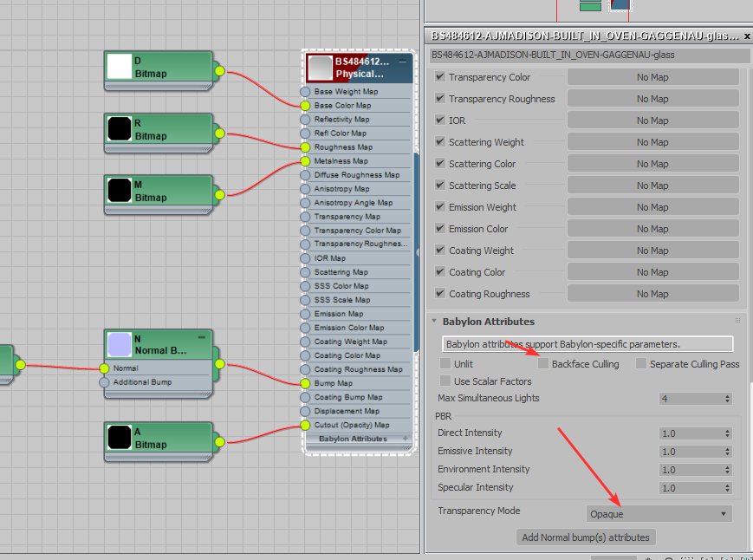Image resolution: width=753 pixels, height=560 pixels.
Task: Click R Bitmap output socket
Action: pos(219,133)
